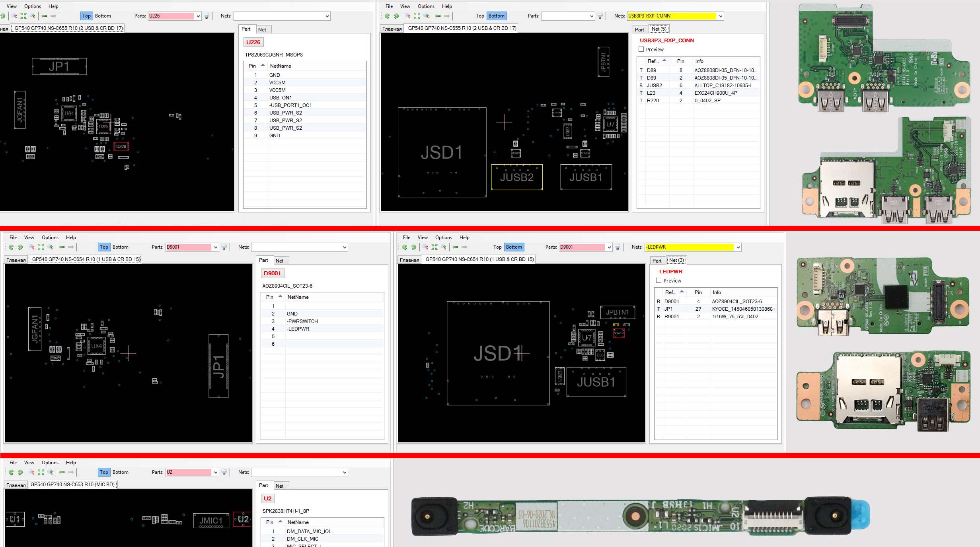Click first rotate icon in NS-C654 Top window
This screenshot has width=980, height=547.
point(11,247)
